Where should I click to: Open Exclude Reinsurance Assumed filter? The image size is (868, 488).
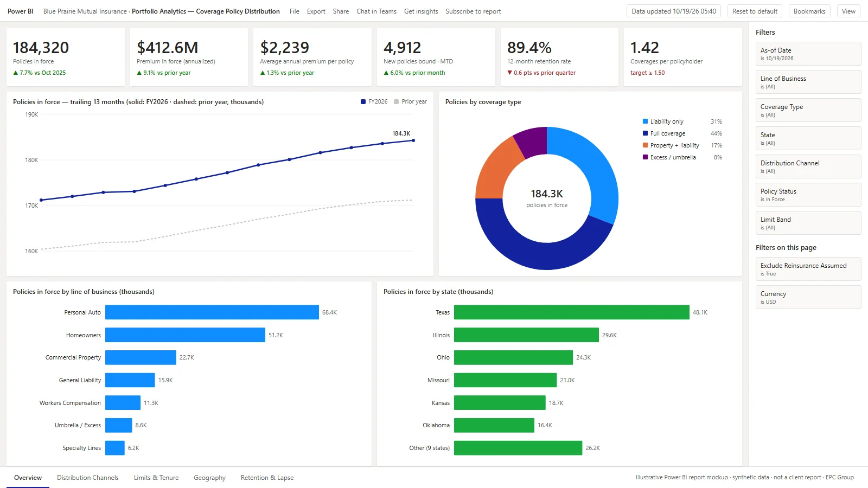(x=808, y=269)
